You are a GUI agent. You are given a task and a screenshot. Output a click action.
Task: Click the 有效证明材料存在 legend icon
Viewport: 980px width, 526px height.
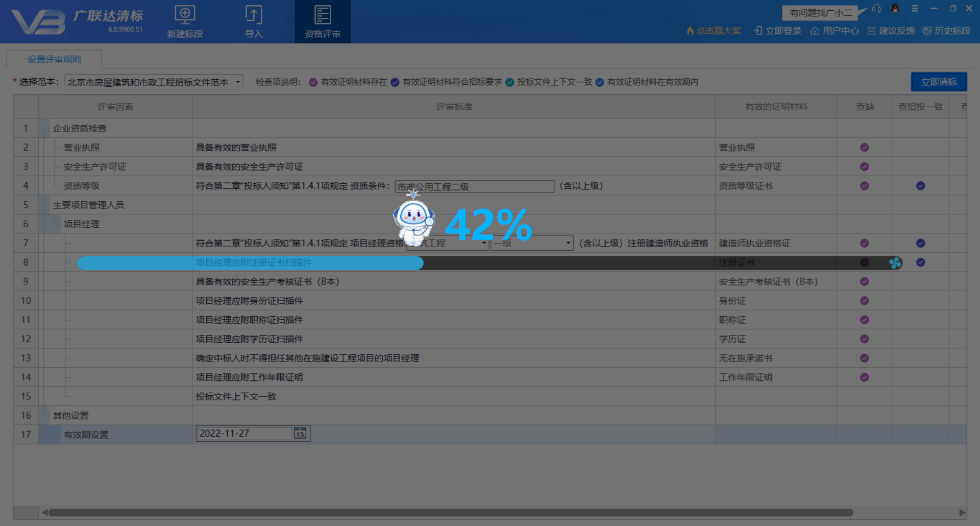tap(313, 82)
